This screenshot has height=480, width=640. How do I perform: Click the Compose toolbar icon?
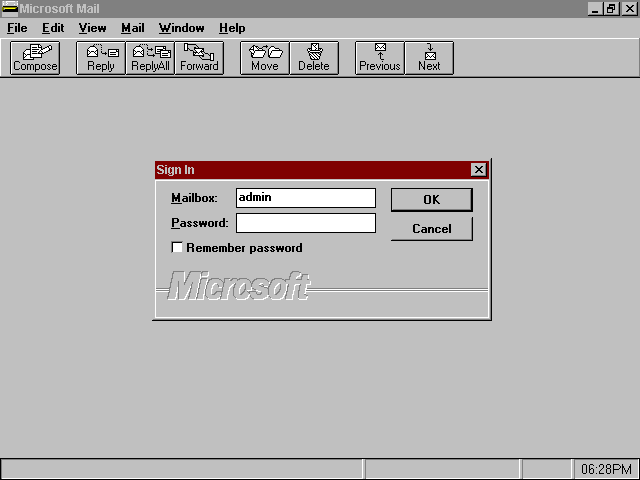[35, 57]
